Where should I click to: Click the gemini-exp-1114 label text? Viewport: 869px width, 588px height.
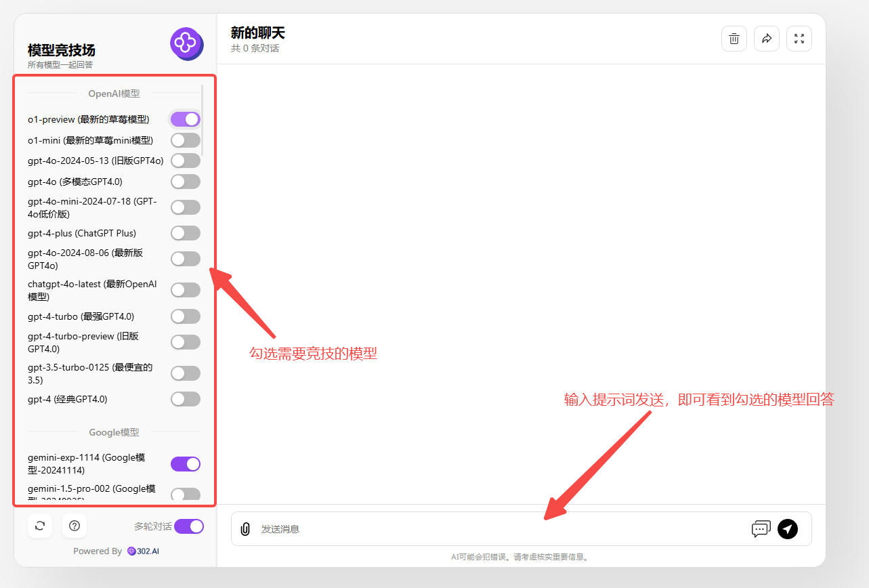coord(87,464)
